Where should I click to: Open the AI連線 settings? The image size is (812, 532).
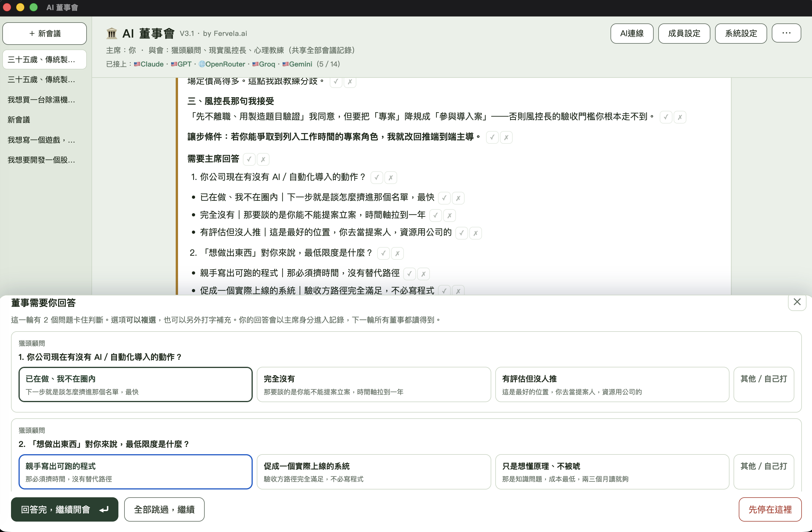[x=632, y=34]
